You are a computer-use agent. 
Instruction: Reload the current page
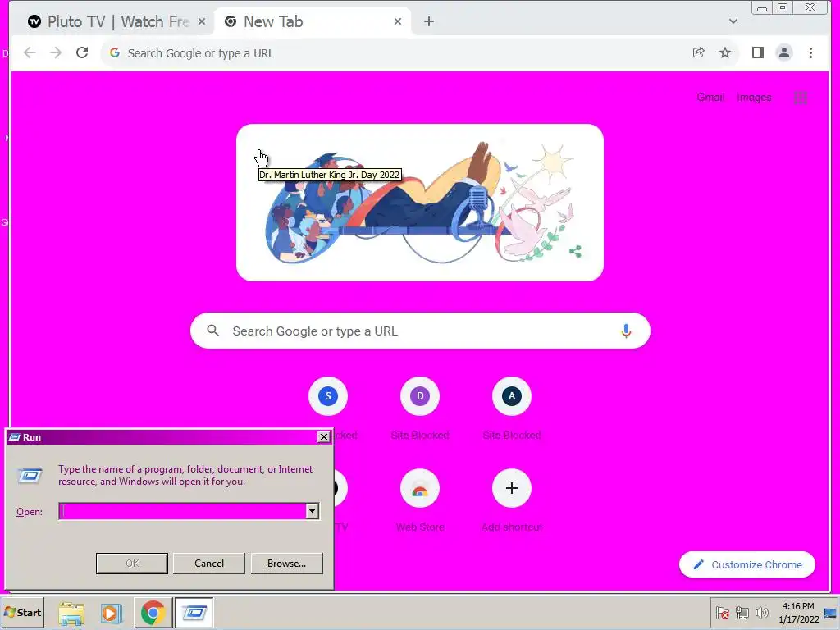82,52
